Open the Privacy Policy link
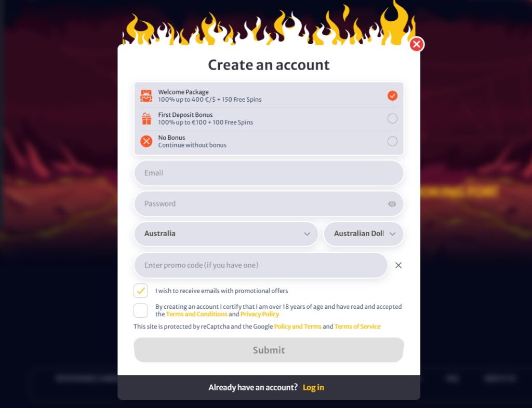The height and width of the screenshot is (408, 532). (x=260, y=314)
